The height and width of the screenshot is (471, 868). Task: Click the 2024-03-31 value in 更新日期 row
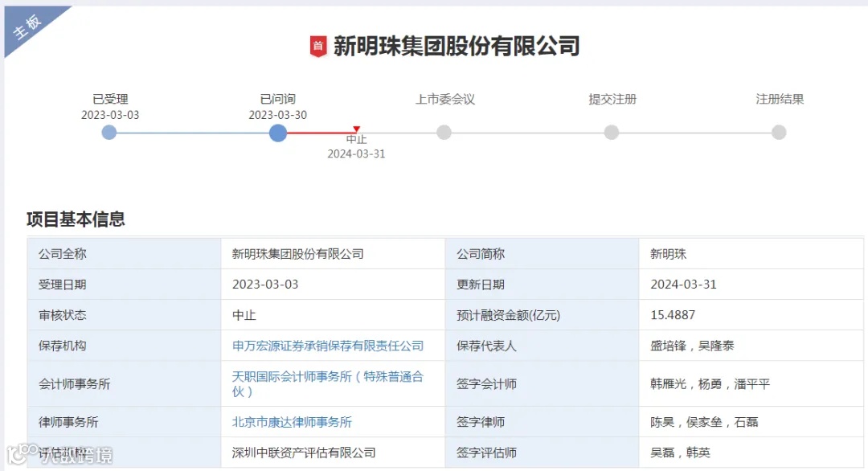point(684,285)
